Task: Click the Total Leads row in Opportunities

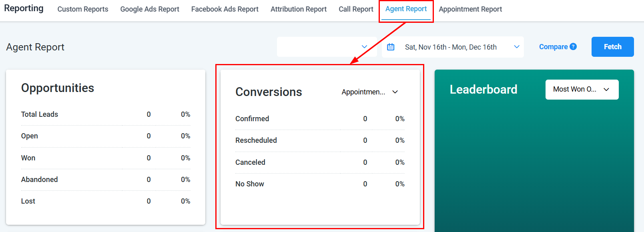Action: (x=40, y=114)
